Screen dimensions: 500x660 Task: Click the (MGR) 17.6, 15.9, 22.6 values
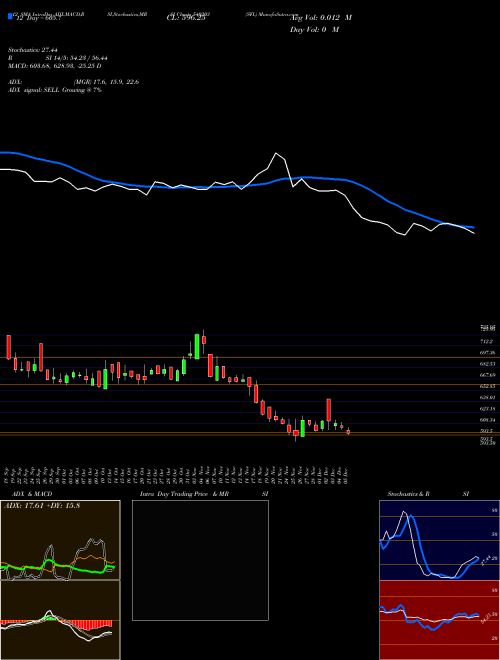[106, 82]
